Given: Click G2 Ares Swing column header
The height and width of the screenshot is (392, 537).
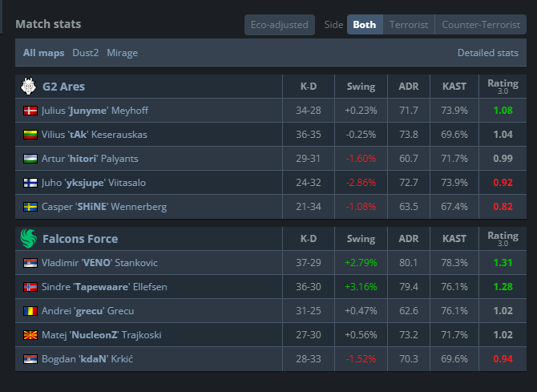Looking at the screenshot, I should coord(361,87).
